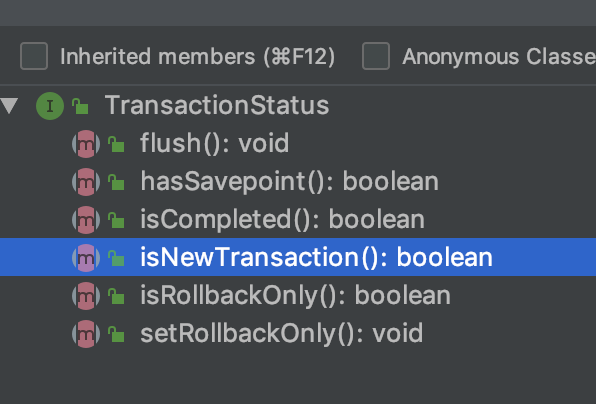Click the public lock icon beside TransactionStatus
Image resolution: width=596 pixels, height=404 pixels.
pos(80,106)
